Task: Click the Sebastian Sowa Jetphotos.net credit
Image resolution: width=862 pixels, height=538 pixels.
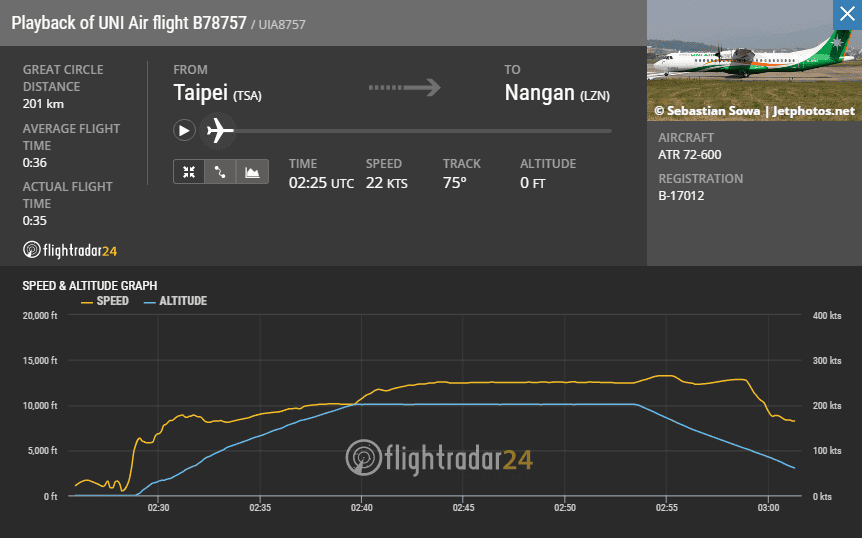Action: click(x=755, y=111)
